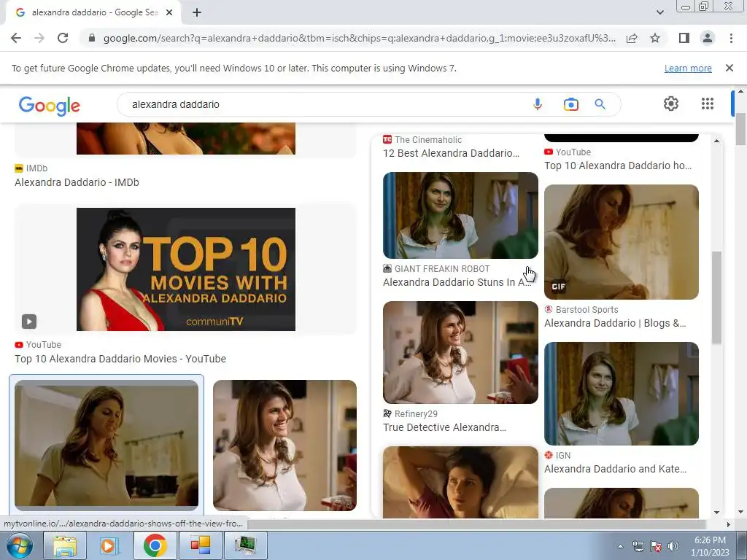Open the IGN image thumbnail
The width and height of the screenshot is (747, 560).
(622, 393)
